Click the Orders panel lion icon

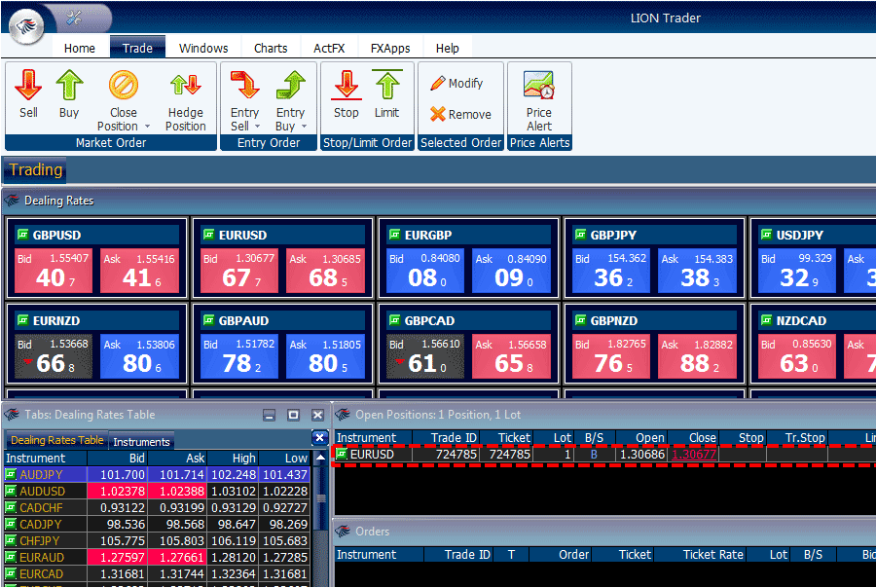click(343, 531)
